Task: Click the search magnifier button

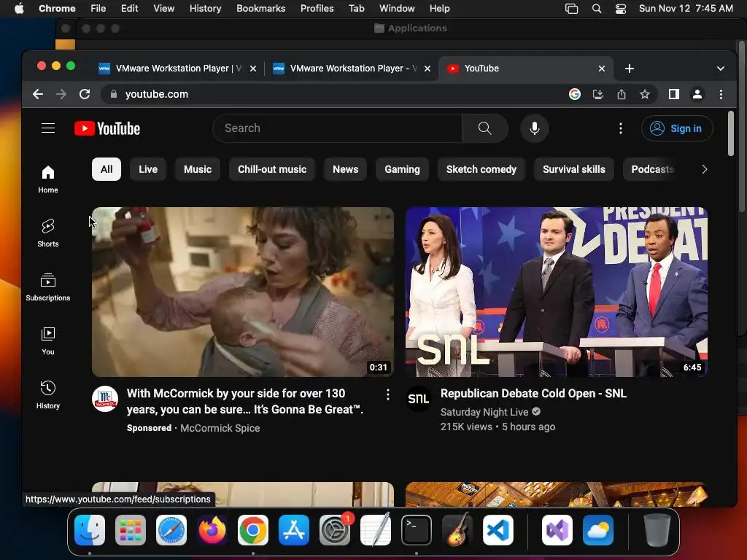Action: (x=484, y=128)
